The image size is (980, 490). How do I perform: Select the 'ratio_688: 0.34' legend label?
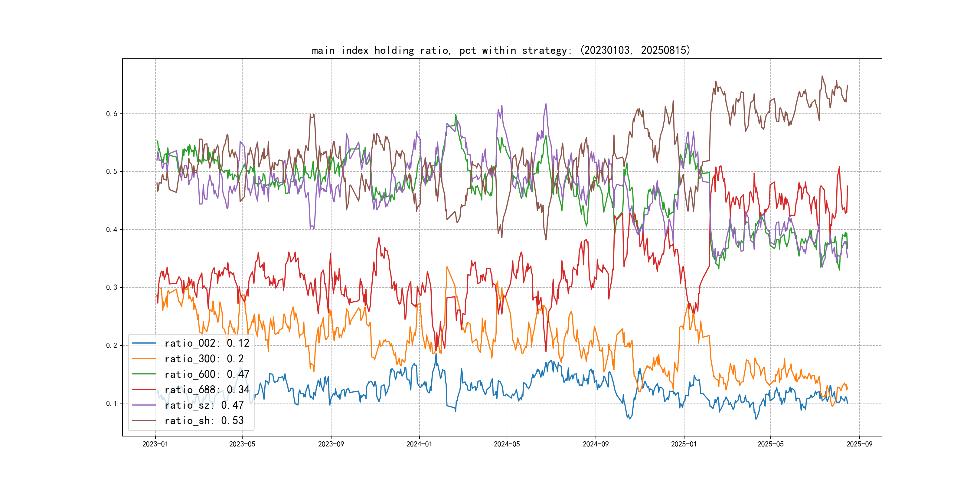click(x=207, y=390)
